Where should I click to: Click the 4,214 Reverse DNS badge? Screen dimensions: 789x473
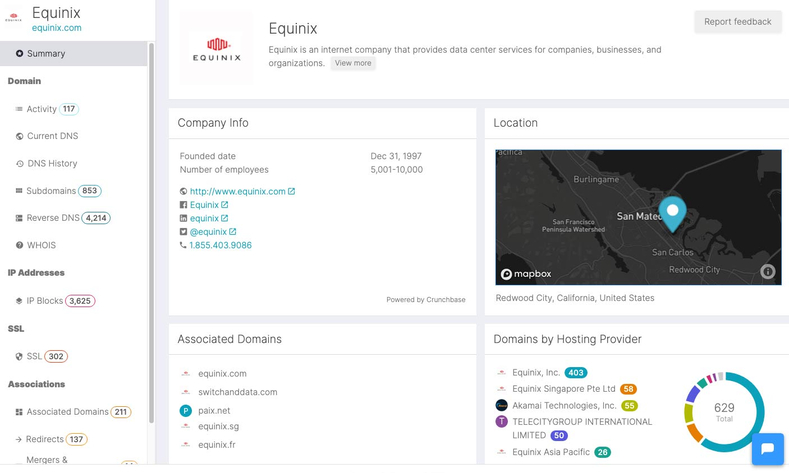(x=96, y=218)
